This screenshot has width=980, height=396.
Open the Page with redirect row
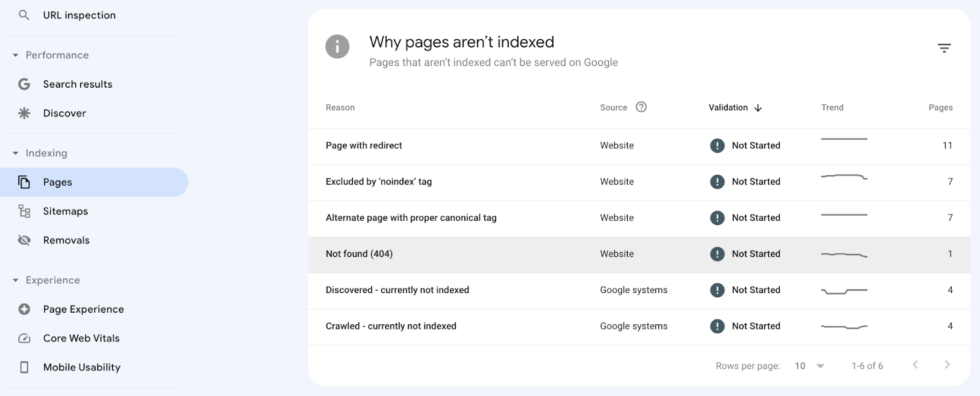click(364, 145)
